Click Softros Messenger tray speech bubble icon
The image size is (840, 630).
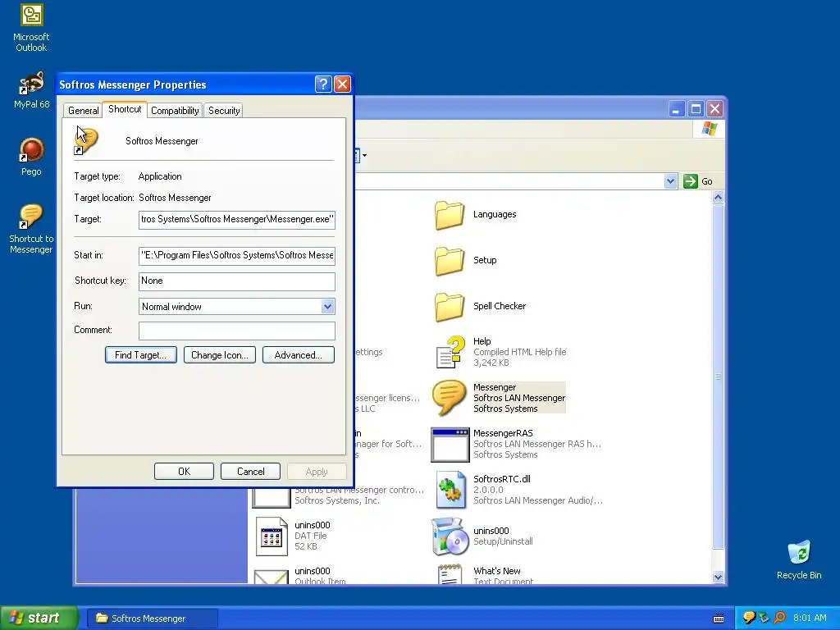(749, 619)
